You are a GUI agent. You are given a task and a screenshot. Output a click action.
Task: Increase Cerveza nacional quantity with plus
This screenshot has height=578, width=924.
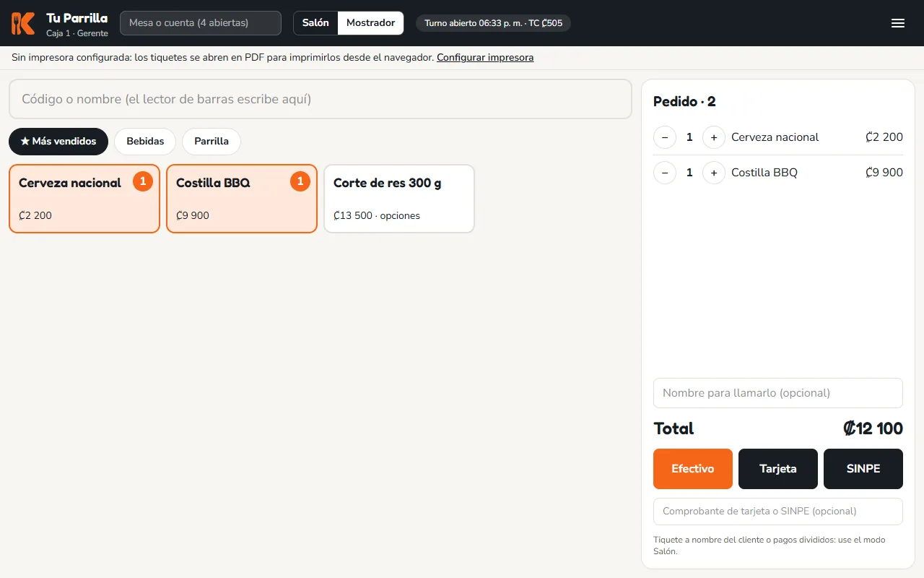point(714,137)
